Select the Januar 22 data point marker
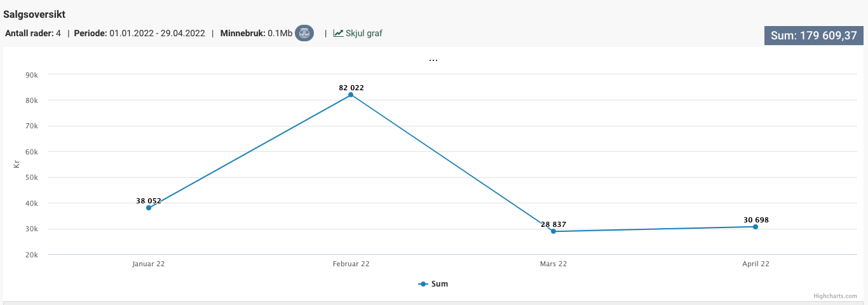The width and height of the screenshot is (868, 305). (x=149, y=208)
